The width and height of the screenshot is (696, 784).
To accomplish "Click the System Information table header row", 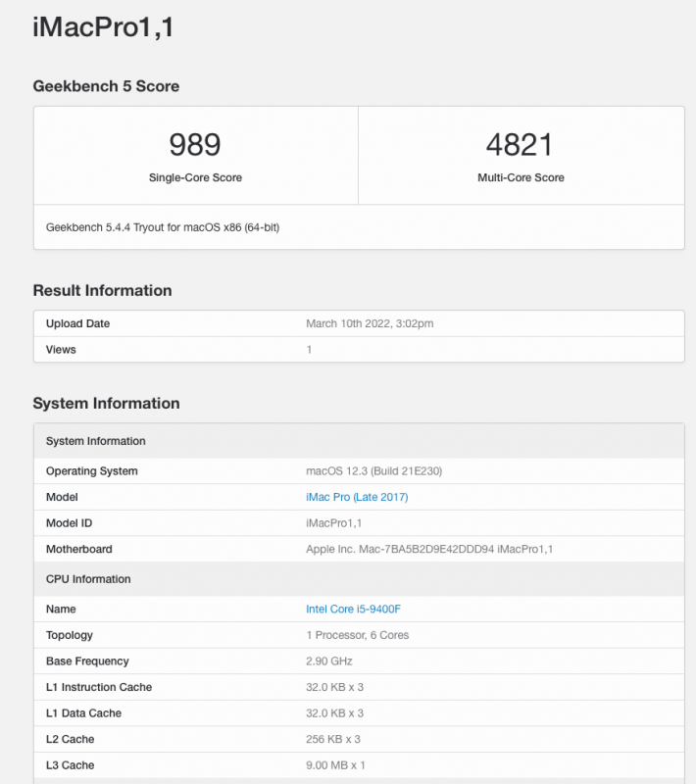I will tap(359, 441).
